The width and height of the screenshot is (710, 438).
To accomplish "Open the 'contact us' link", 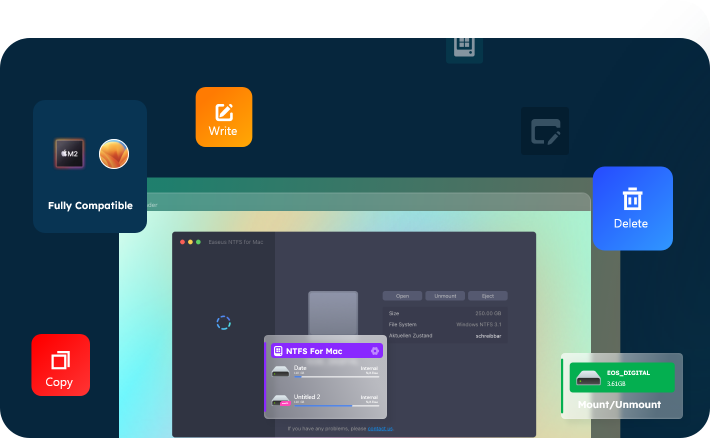I will (380, 428).
